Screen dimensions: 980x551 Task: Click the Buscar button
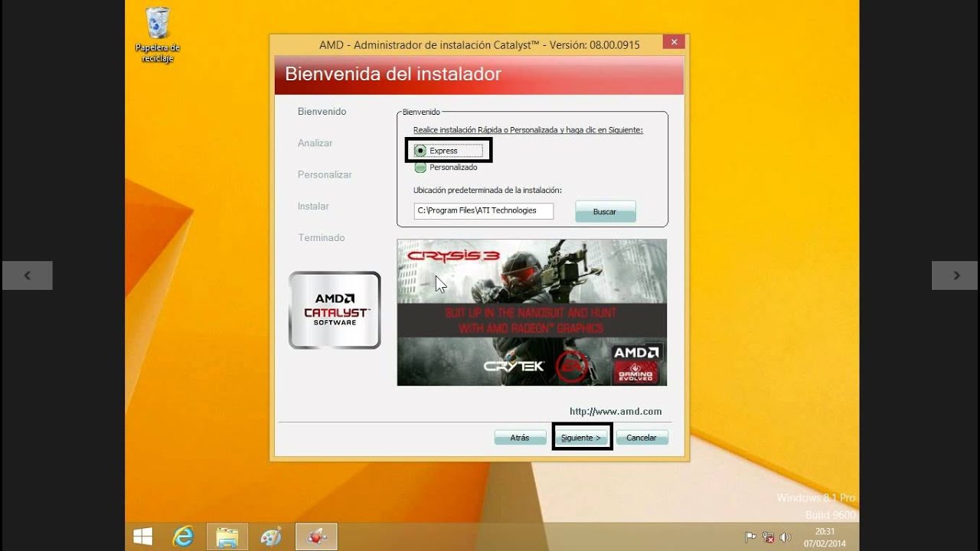coord(605,211)
